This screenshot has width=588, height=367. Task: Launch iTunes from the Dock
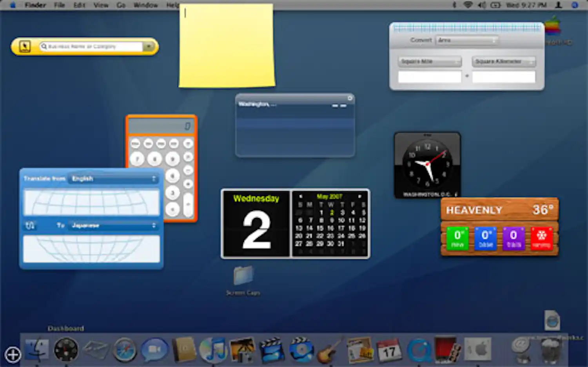click(213, 350)
